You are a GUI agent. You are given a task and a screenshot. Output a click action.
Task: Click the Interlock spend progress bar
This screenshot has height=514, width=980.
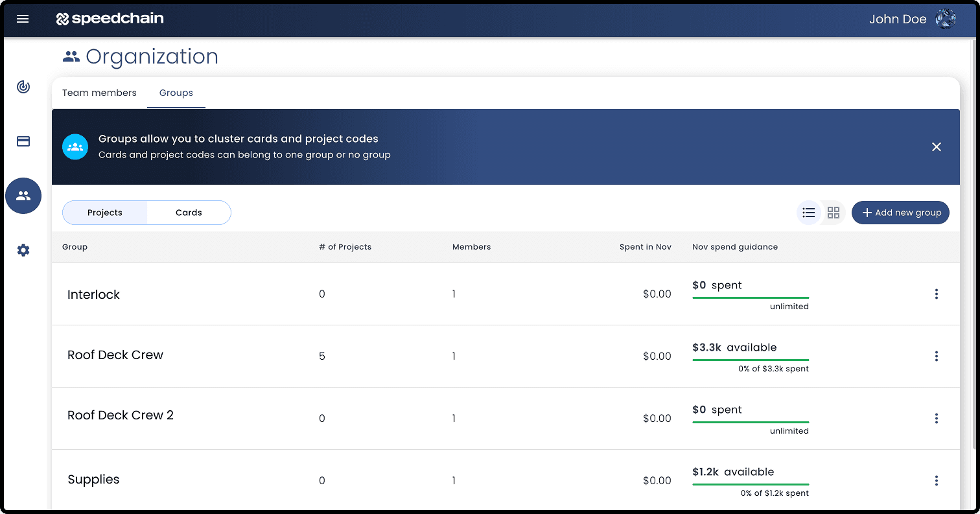[x=751, y=298]
